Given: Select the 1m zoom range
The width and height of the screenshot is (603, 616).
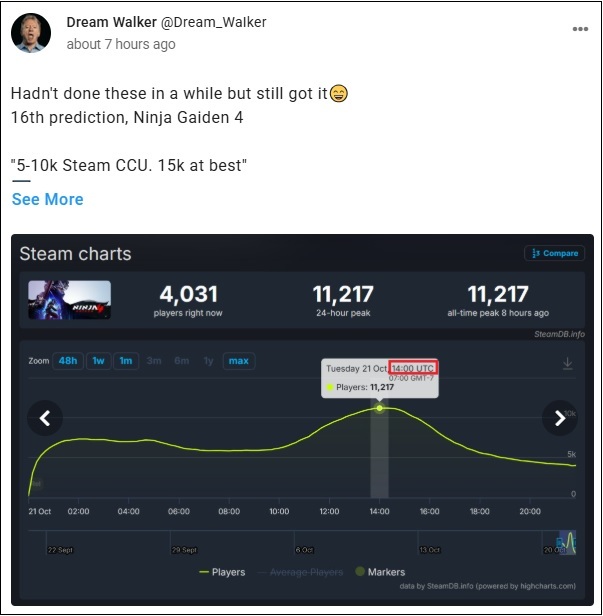Looking at the screenshot, I should (x=126, y=361).
